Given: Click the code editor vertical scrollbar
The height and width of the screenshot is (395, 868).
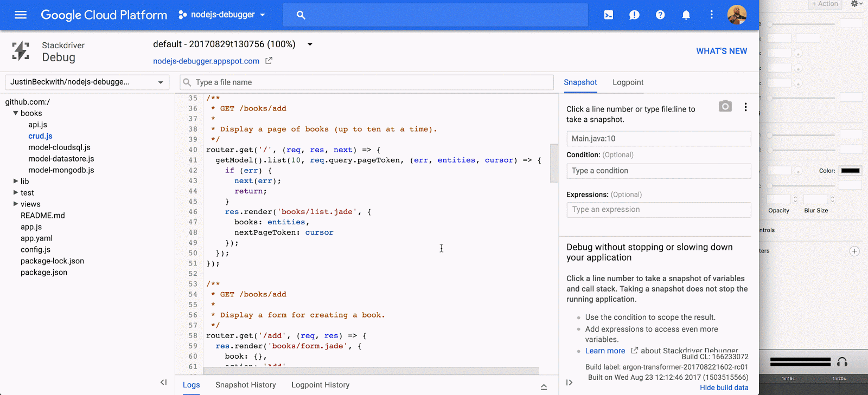Looking at the screenshot, I should (x=554, y=163).
